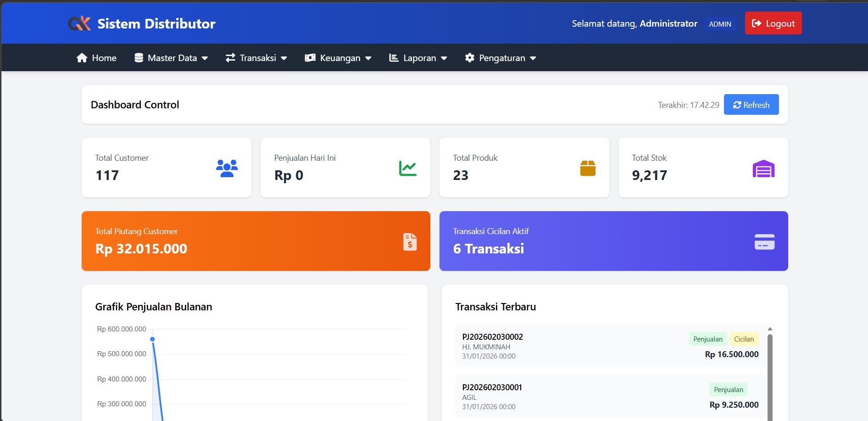This screenshot has width=868, height=421.
Task: Select transaction PJ202602030001 by AGIL
Action: coord(492,387)
